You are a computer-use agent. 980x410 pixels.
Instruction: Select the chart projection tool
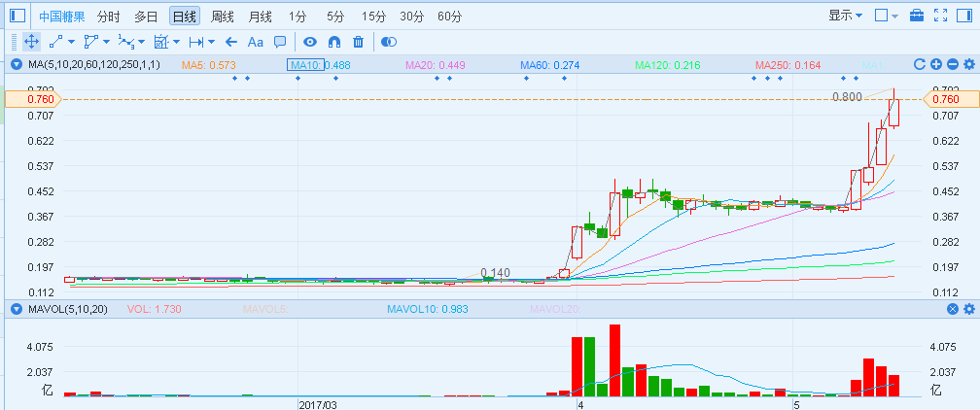pyautogui.click(x=161, y=42)
